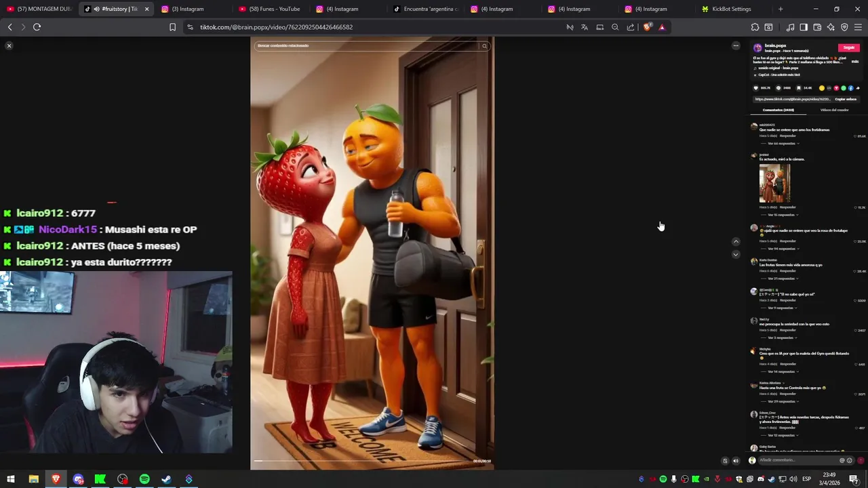Open the browser extensions puzzle icon
Image resolution: width=868 pixels, height=488 pixels.
pos(755,27)
